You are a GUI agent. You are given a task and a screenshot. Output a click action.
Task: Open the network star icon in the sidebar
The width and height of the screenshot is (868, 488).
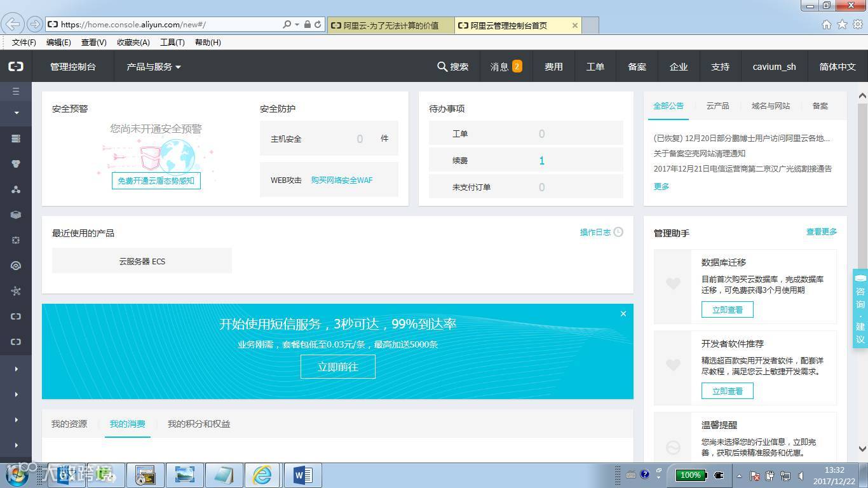tap(16, 291)
